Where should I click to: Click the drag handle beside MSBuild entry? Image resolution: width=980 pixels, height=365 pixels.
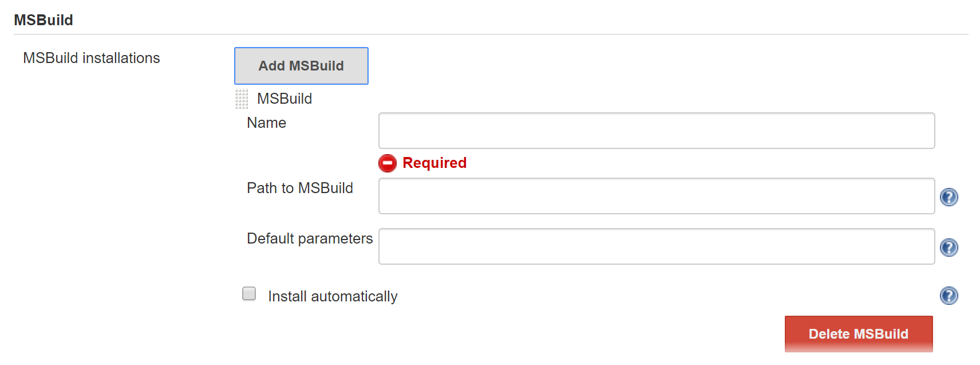(241, 99)
